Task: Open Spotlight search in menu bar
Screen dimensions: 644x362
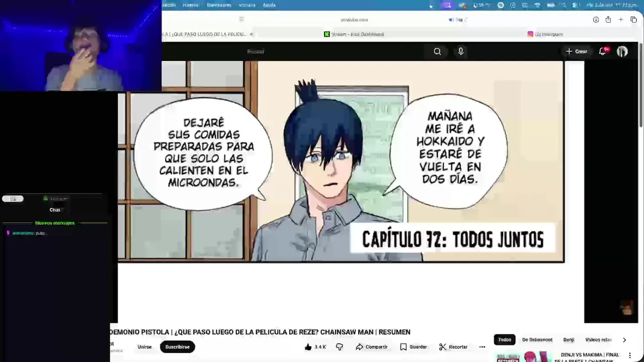Action: (563, 5)
